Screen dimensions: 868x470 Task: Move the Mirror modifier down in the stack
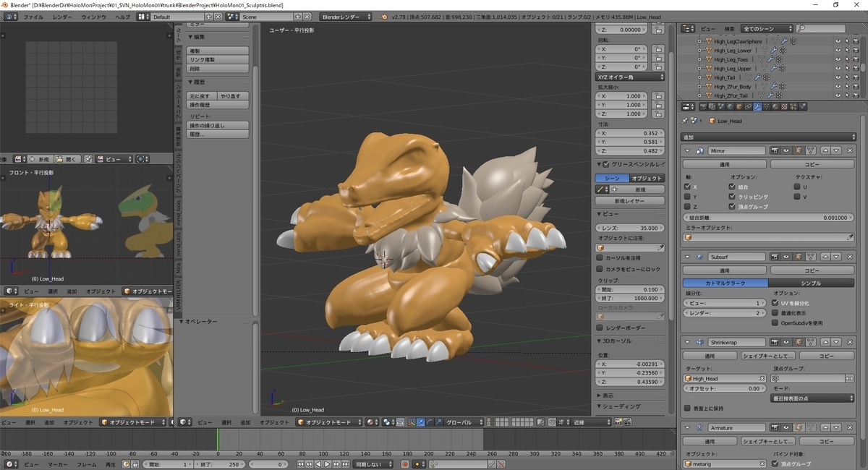tap(836, 150)
